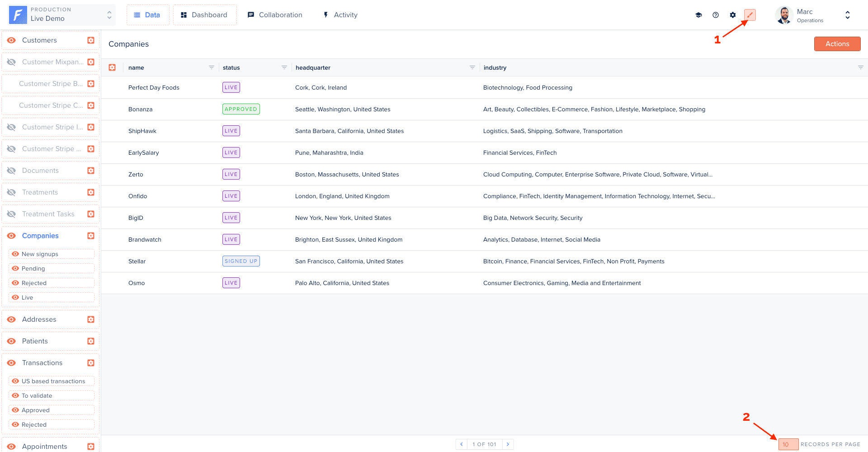Click the Treatments collection settings icon
This screenshot has height=452, width=868.
91,192
